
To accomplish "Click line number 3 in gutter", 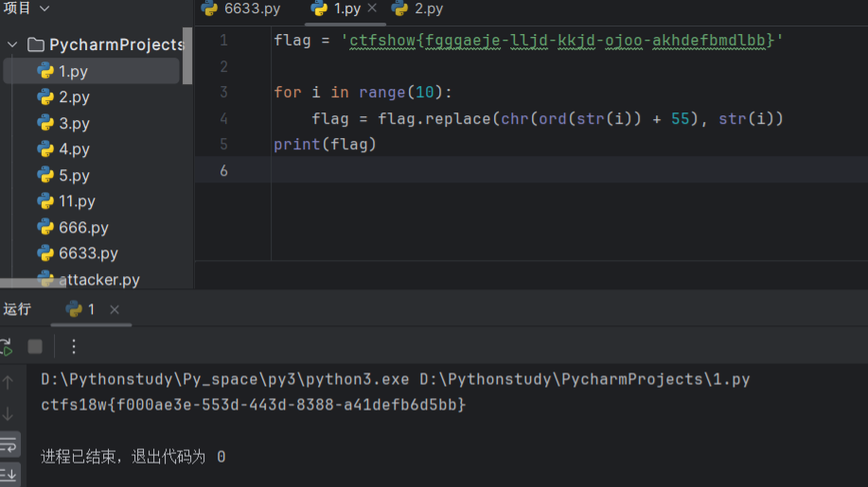I will point(223,93).
